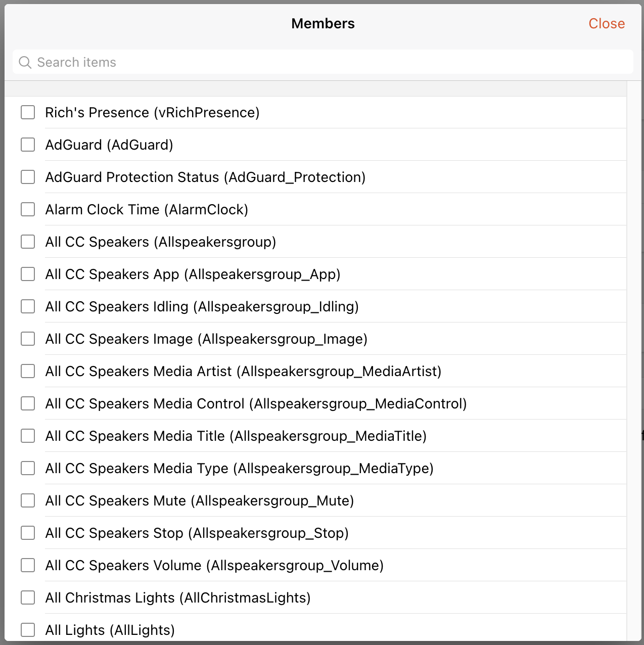
Task: Check All CC Speakers Media Control
Action: point(27,403)
